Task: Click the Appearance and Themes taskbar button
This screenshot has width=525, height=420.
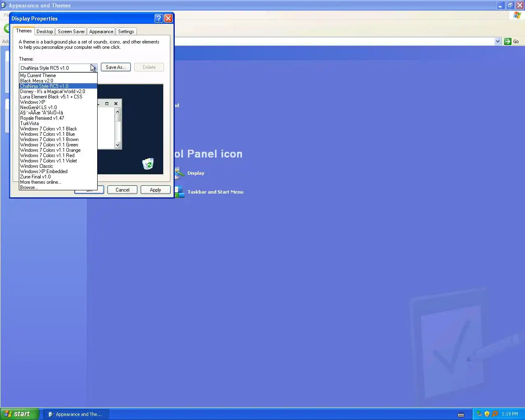Action: click(76, 414)
